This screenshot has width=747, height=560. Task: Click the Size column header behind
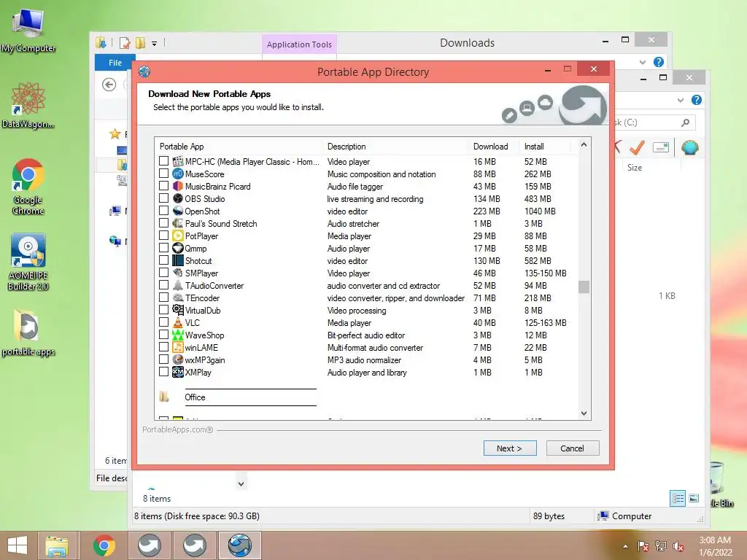tap(635, 168)
